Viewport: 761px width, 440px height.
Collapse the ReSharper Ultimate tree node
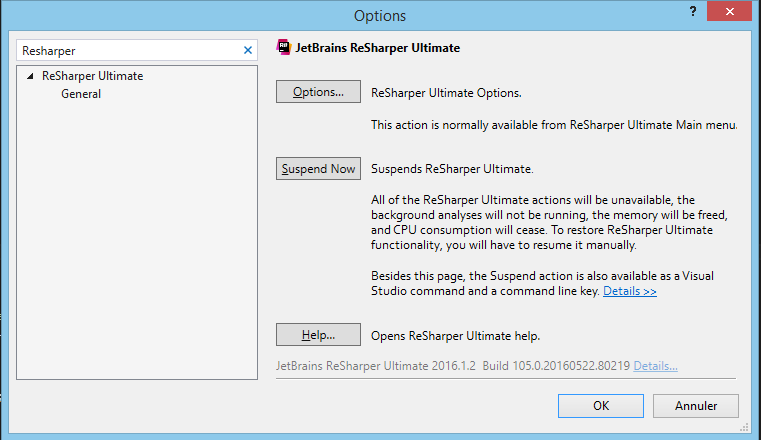(30, 76)
